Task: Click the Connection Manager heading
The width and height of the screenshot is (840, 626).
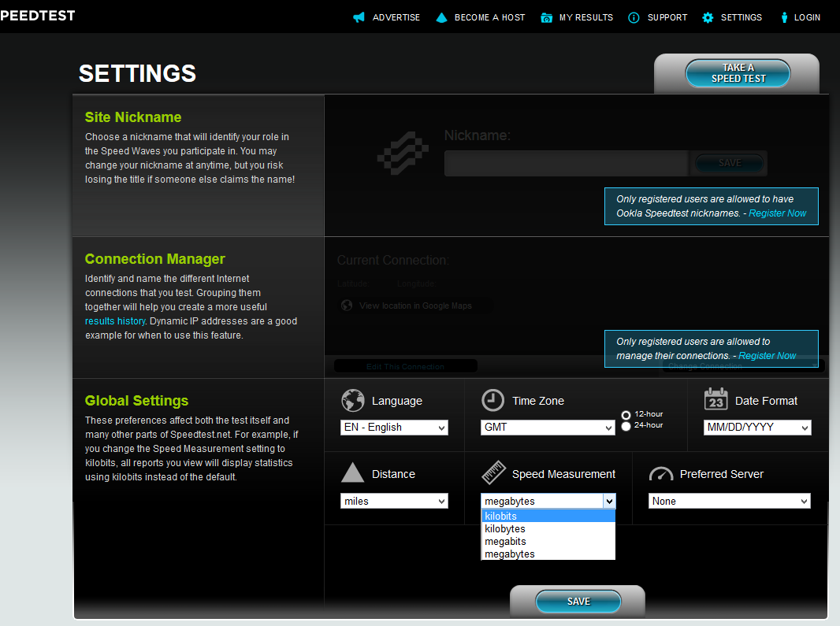Action: [x=154, y=259]
